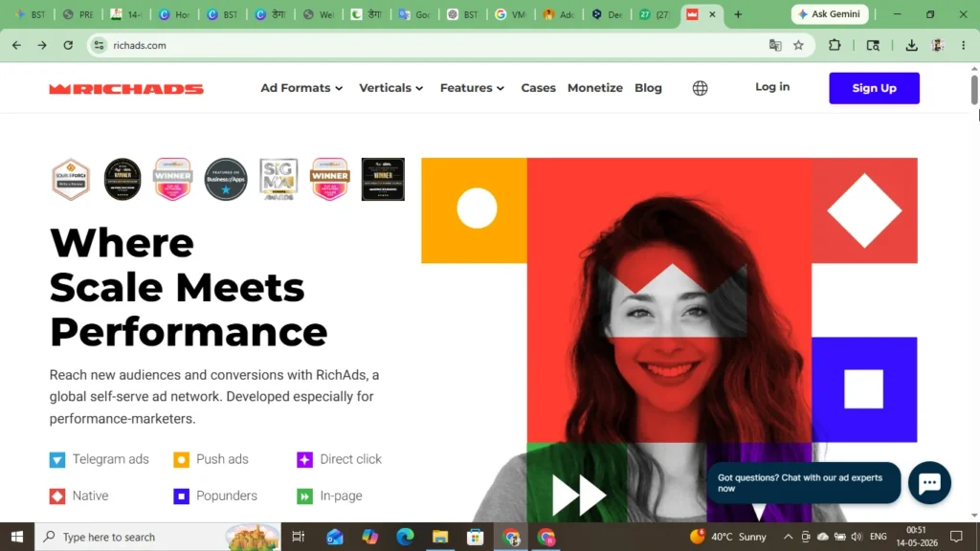Switch to the PRE browser tab

[78, 14]
